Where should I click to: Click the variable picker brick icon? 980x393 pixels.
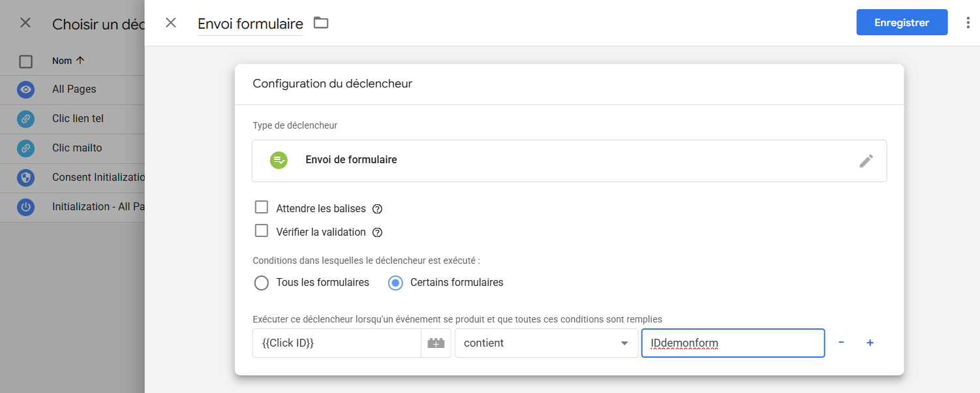point(436,343)
